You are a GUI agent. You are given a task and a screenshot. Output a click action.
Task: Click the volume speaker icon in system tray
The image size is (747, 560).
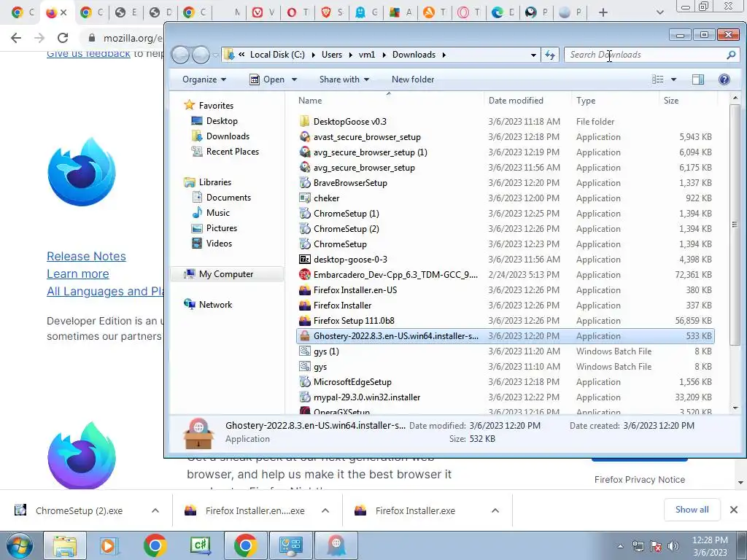673,546
